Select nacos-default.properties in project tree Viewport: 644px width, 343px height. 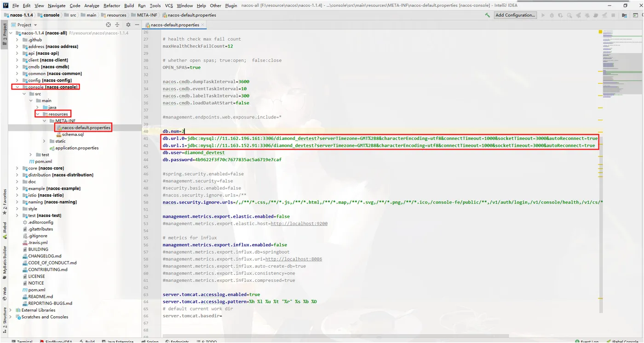click(83, 128)
